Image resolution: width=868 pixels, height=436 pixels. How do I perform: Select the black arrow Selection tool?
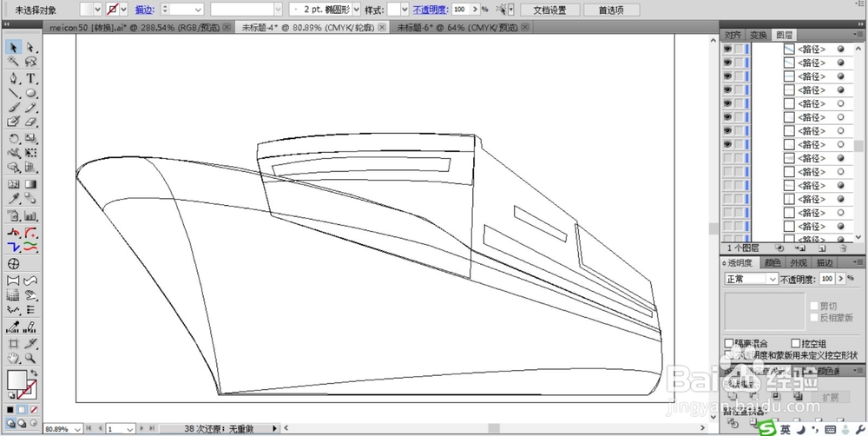coord(14,48)
